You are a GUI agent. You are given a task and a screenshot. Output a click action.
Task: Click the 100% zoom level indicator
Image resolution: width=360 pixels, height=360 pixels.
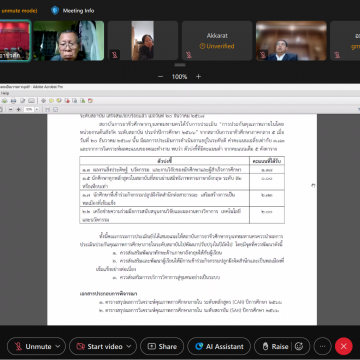click(x=179, y=77)
